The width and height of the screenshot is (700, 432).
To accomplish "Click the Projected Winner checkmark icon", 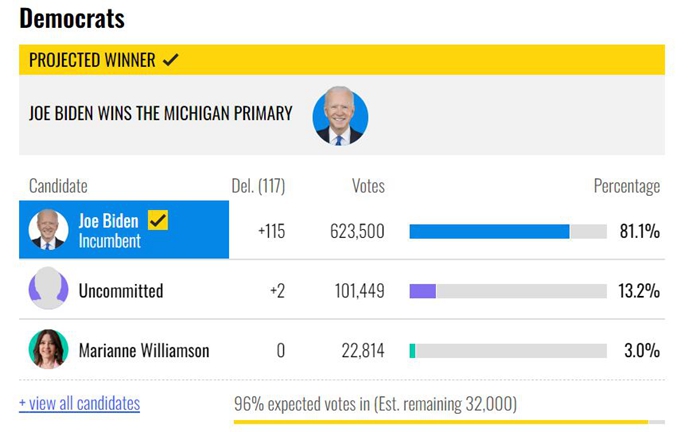I will 171,60.
